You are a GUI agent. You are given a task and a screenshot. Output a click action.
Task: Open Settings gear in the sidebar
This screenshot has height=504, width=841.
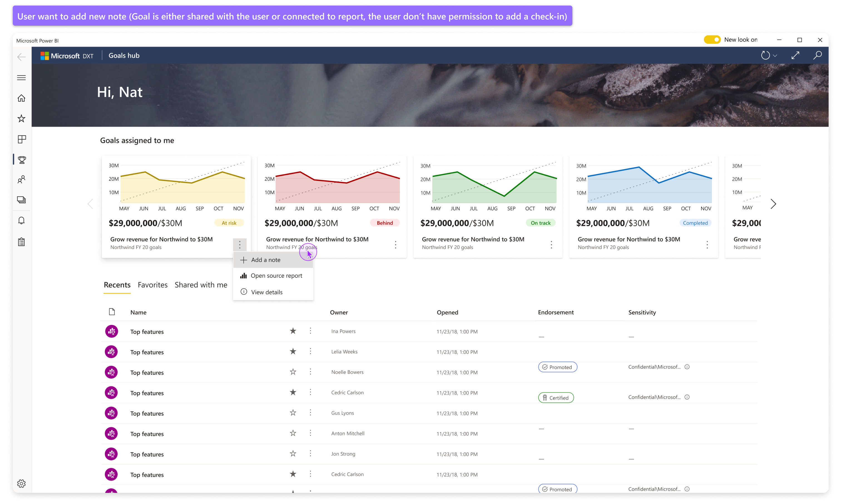(x=21, y=483)
